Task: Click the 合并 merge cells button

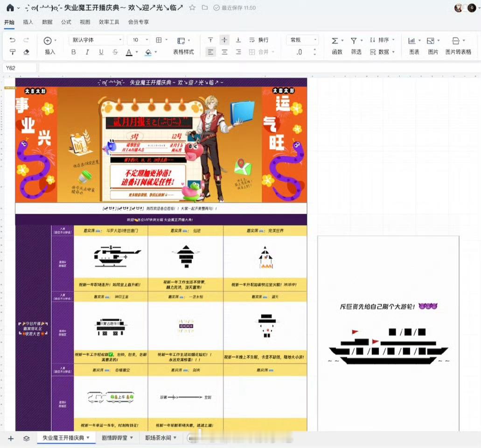Action: click(x=261, y=52)
